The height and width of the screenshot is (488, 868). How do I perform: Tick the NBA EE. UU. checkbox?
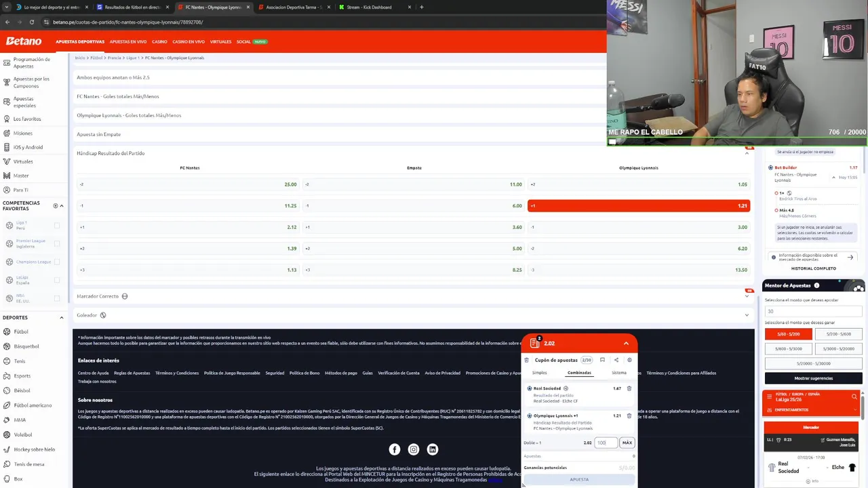(57, 298)
